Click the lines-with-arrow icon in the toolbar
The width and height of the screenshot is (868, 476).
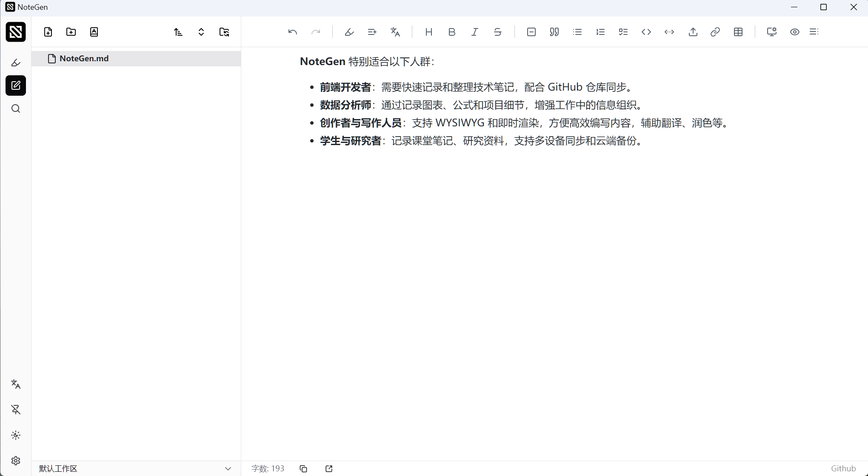tap(372, 32)
